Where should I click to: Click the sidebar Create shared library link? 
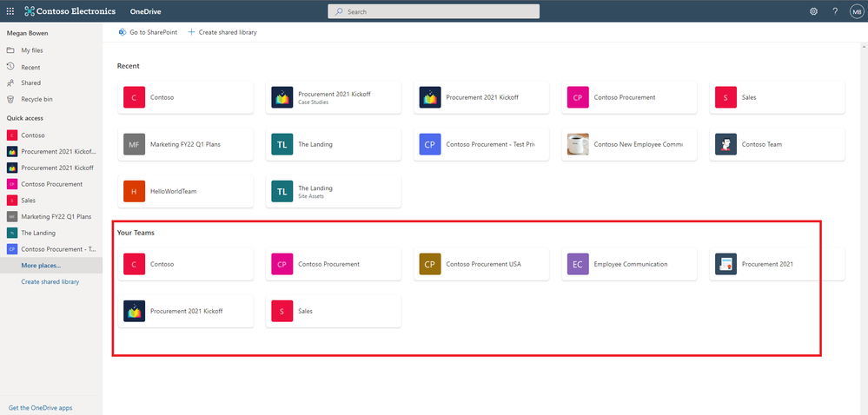50,281
